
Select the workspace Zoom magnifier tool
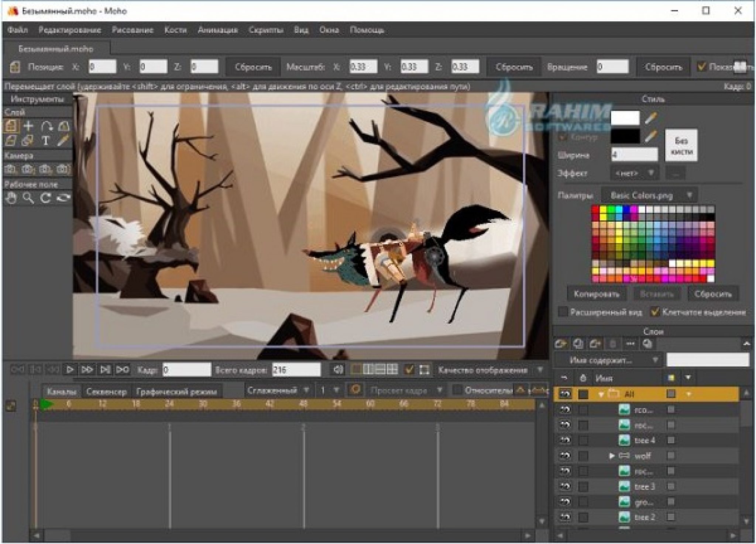[x=28, y=198]
